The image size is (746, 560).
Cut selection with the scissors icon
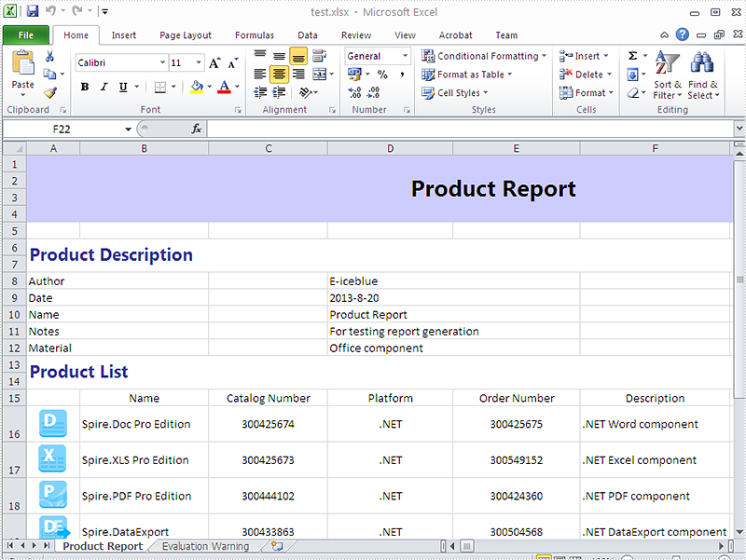(x=49, y=57)
